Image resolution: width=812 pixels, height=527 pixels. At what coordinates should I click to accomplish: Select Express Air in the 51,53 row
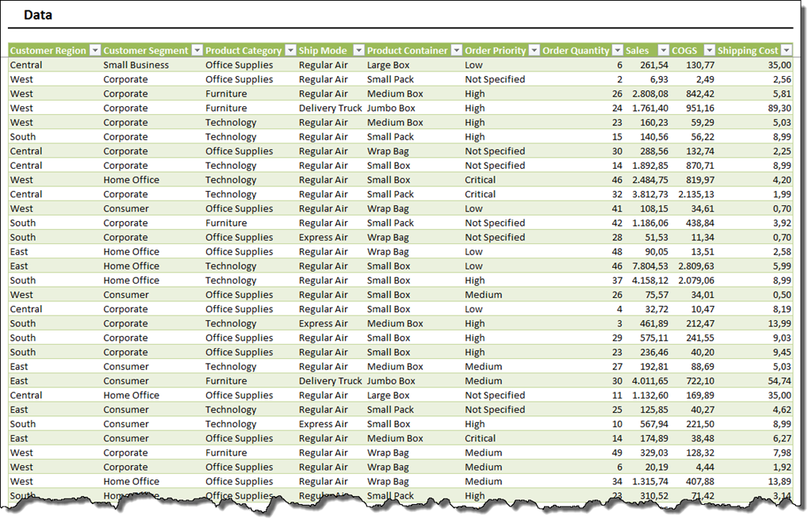coord(324,238)
